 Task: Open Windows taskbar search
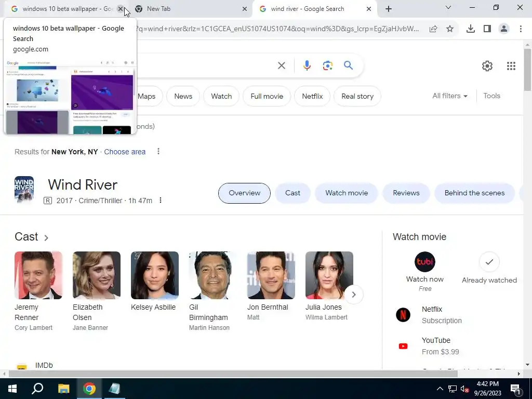(37, 389)
